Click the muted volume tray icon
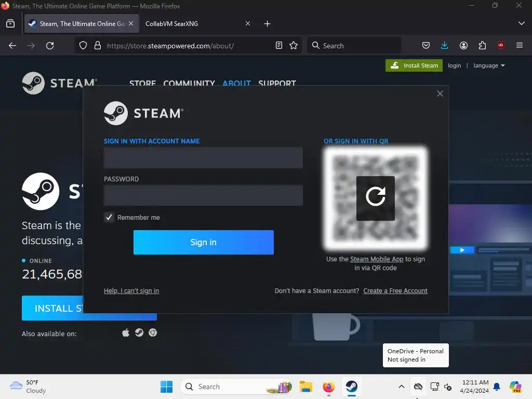Image resolution: width=532 pixels, height=399 pixels. click(x=448, y=387)
